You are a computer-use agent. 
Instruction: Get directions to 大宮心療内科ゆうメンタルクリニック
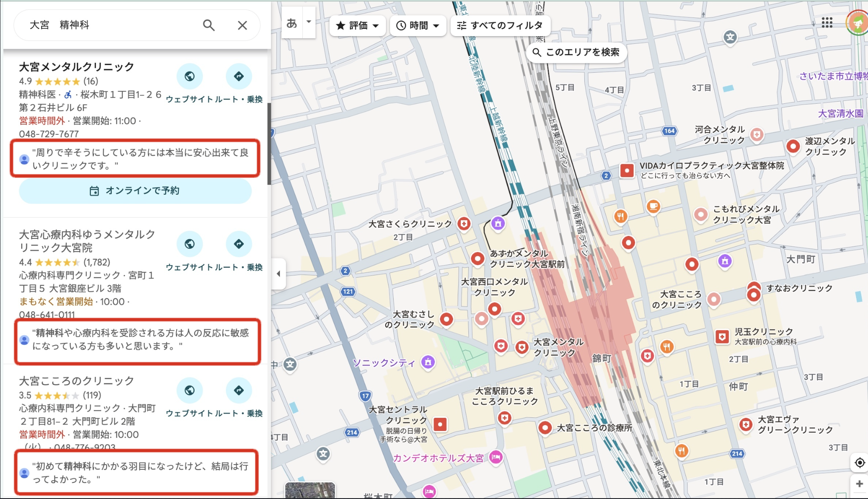239,244
